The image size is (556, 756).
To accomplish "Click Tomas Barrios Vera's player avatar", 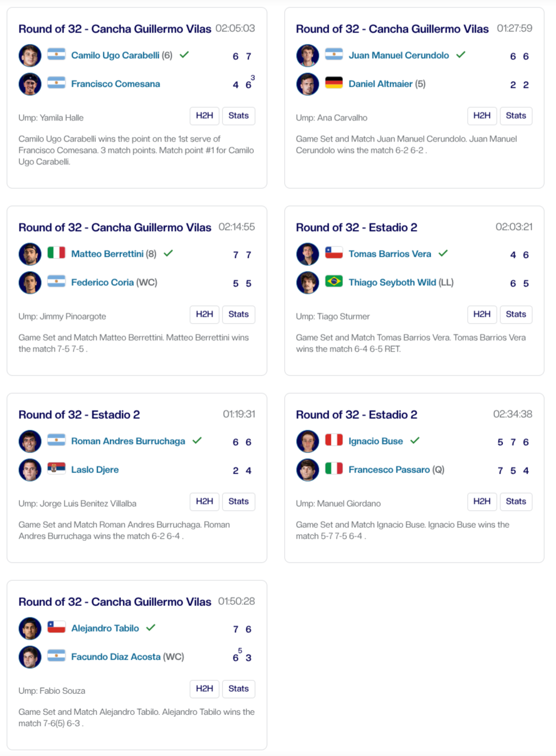I will tap(307, 254).
